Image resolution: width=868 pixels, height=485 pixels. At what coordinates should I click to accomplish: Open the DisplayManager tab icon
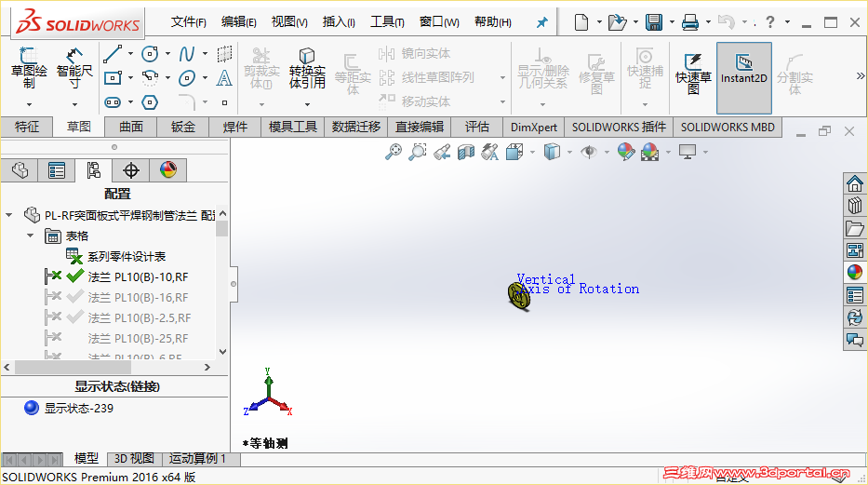(x=167, y=170)
